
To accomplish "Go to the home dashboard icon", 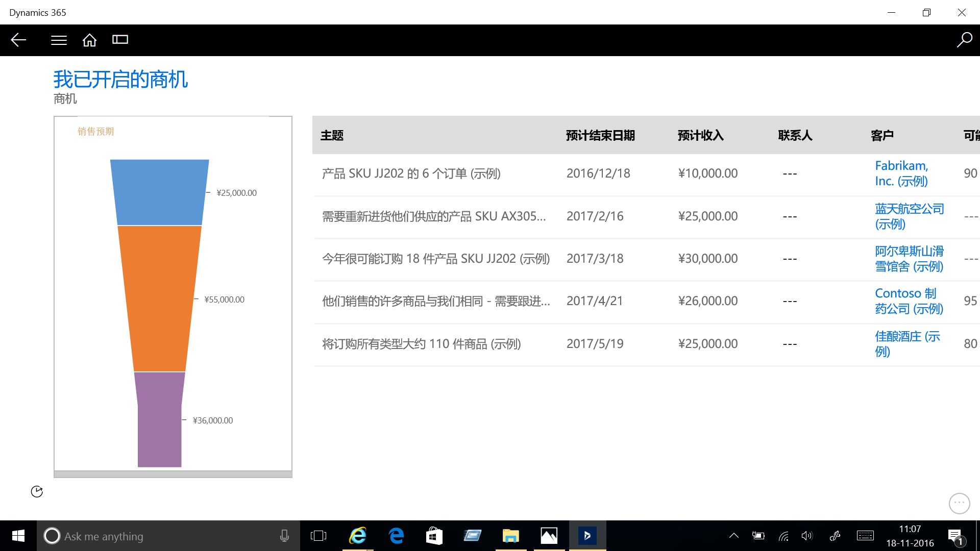I will pos(89,40).
